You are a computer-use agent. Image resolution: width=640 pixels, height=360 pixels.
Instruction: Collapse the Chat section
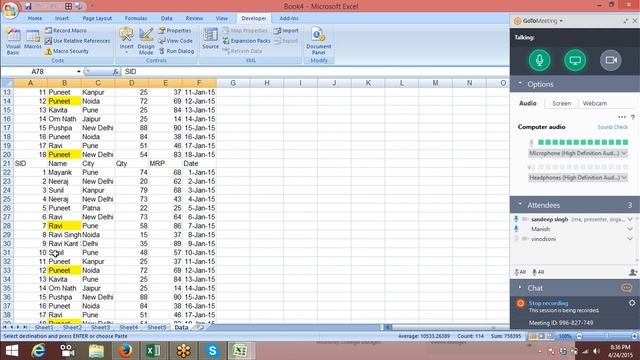[x=520, y=288]
